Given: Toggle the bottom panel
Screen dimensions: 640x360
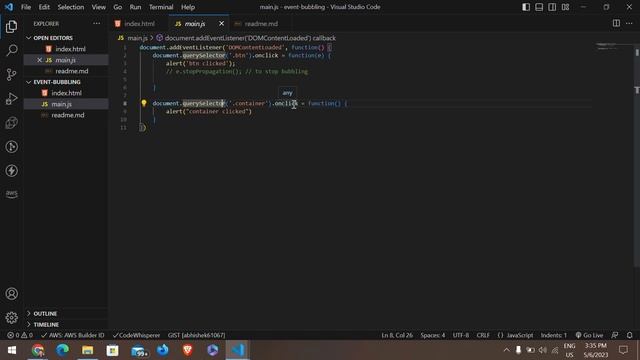Looking at the screenshot, I should [539, 7].
